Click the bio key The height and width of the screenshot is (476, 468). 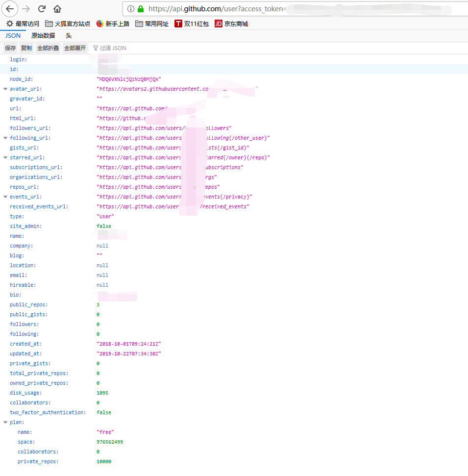16,295
